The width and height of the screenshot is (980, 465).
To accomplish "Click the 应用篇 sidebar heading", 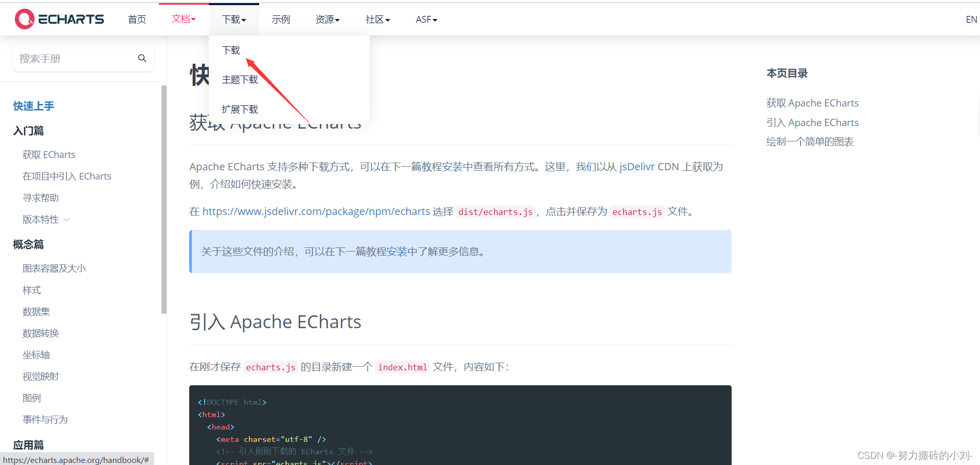I will coord(28,445).
